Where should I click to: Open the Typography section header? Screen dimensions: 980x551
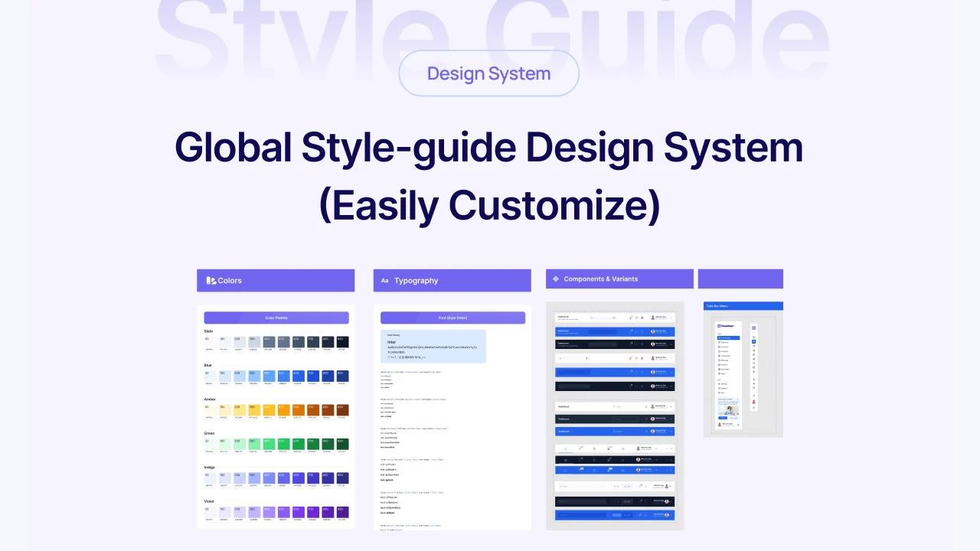(x=452, y=281)
